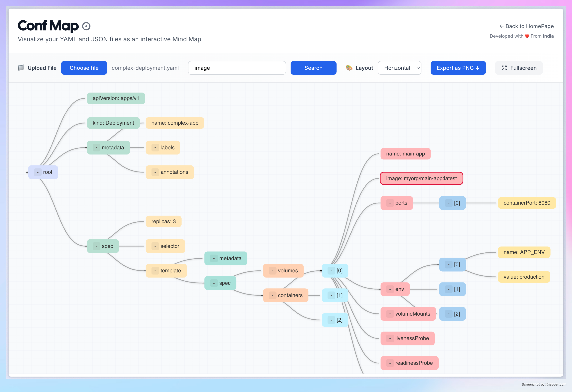Click the palette icon beside Layout
The width and height of the screenshot is (572, 392).
pyautogui.click(x=349, y=68)
